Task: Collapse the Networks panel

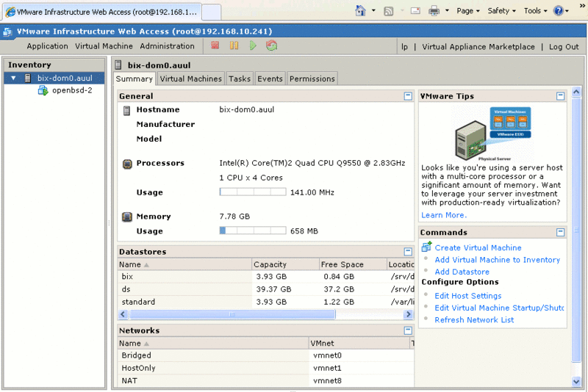Action: (408, 330)
